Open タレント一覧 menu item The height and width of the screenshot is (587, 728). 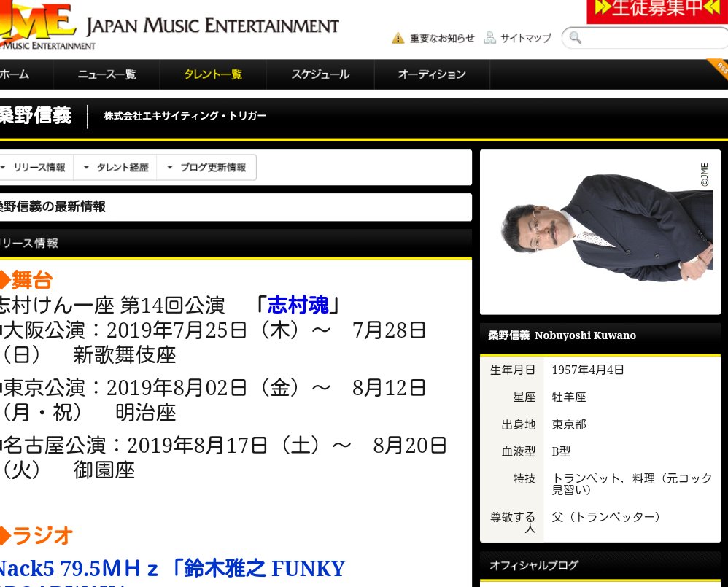pos(213,74)
